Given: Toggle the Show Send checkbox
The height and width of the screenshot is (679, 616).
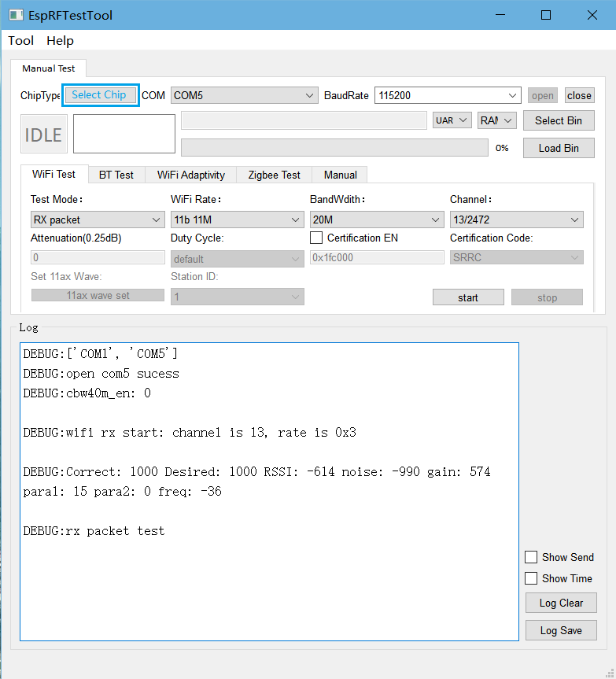Looking at the screenshot, I should [x=531, y=557].
